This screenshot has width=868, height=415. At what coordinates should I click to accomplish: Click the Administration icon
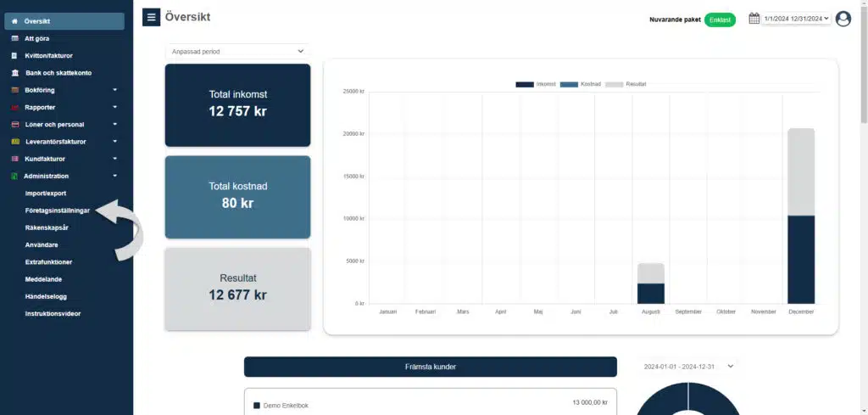click(14, 177)
